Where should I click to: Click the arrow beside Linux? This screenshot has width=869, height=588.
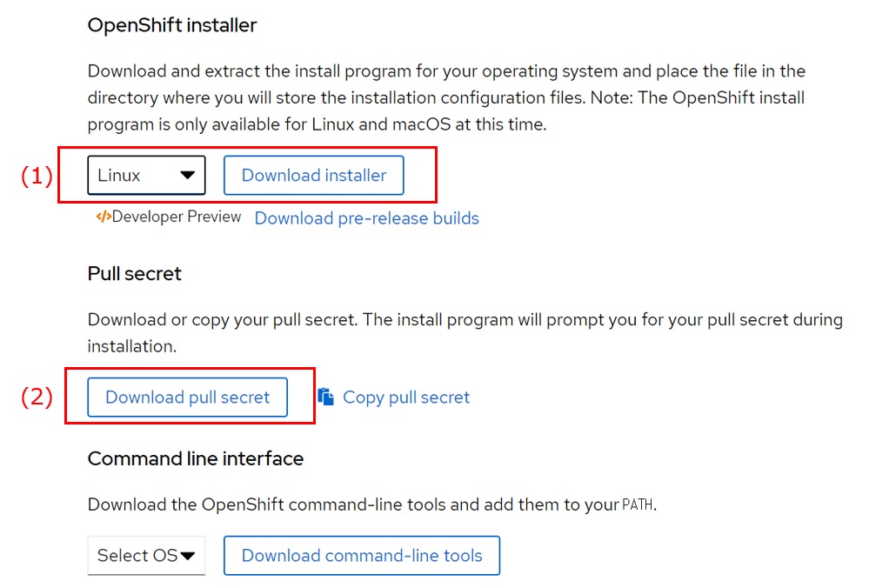pyautogui.click(x=187, y=175)
